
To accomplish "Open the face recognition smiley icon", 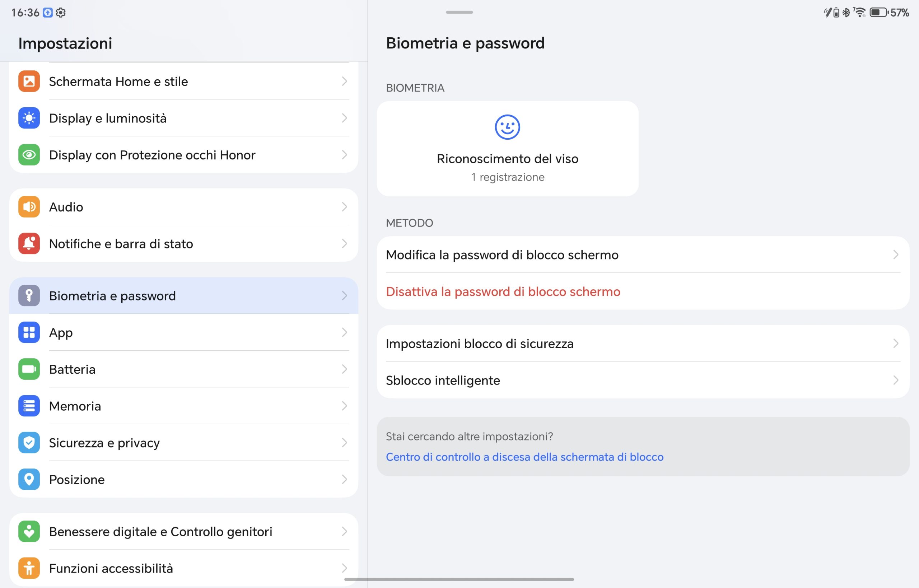I will click(x=507, y=127).
